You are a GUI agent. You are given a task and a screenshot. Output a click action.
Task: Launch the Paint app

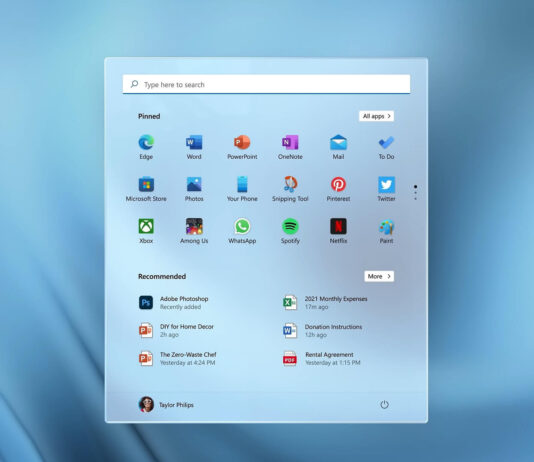pos(386,231)
